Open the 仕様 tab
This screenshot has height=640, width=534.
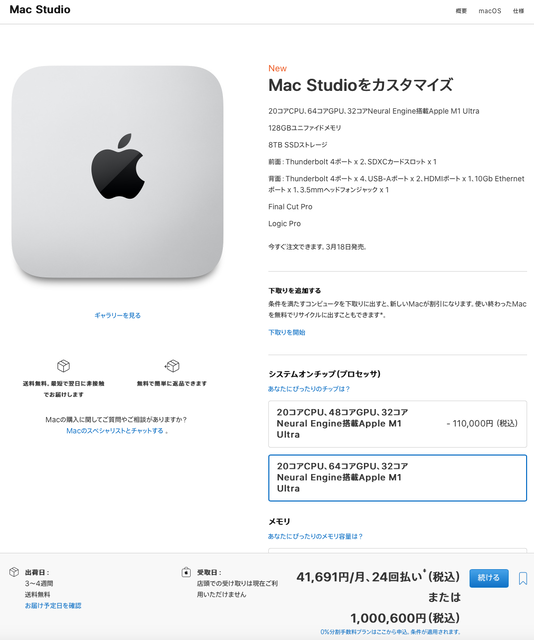pyautogui.click(x=518, y=11)
